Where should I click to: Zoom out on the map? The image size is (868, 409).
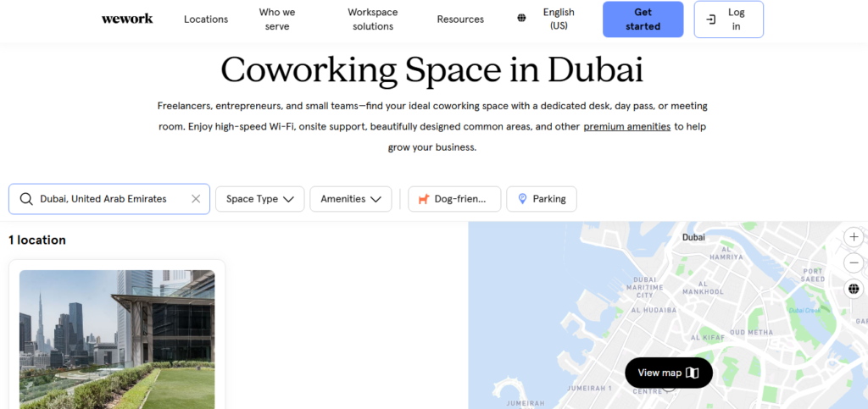[854, 263]
